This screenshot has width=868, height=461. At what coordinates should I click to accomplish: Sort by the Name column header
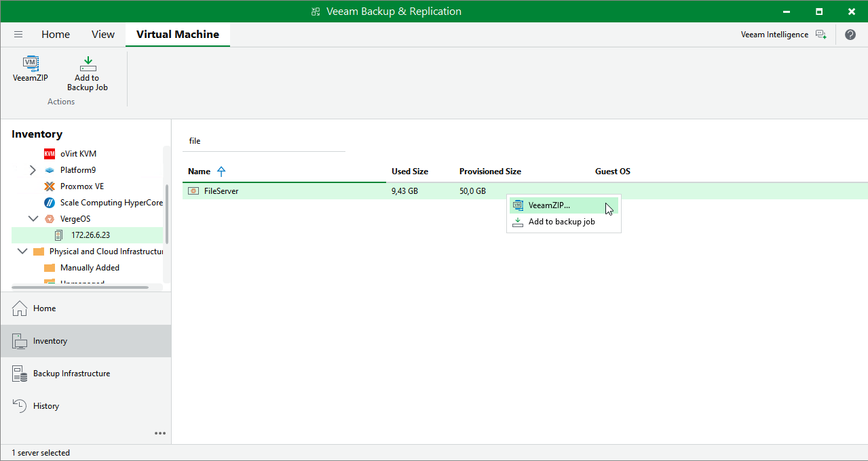pos(199,172)
